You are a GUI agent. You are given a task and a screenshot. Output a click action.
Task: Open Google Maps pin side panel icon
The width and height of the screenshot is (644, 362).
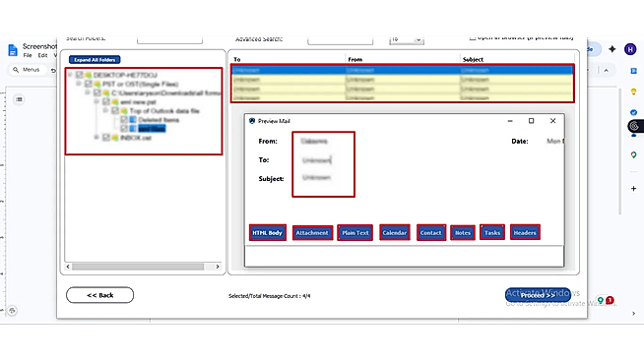pos(633,154)
